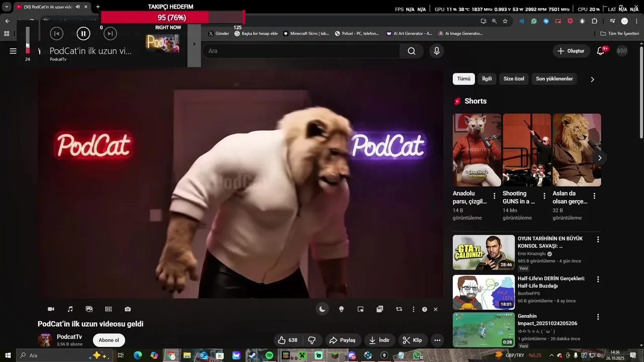
Task: Open the tab search chevron dropdown
Action: 7,7
